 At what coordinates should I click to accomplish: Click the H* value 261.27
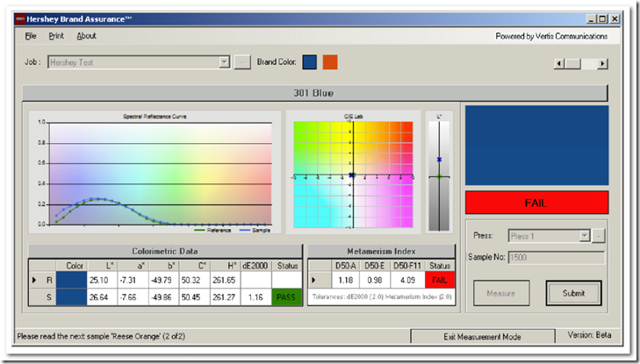click(225, 297)
